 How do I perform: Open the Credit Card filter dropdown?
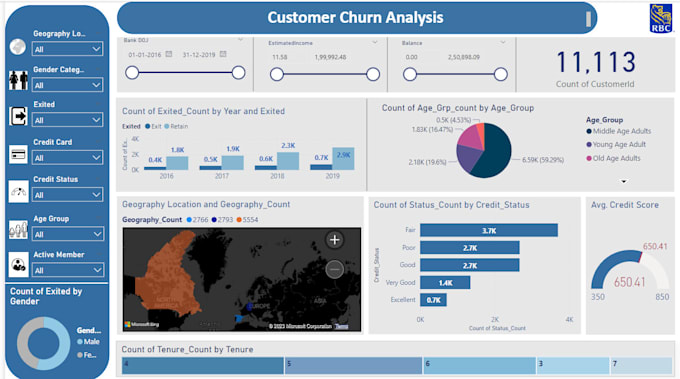[67, 157]
